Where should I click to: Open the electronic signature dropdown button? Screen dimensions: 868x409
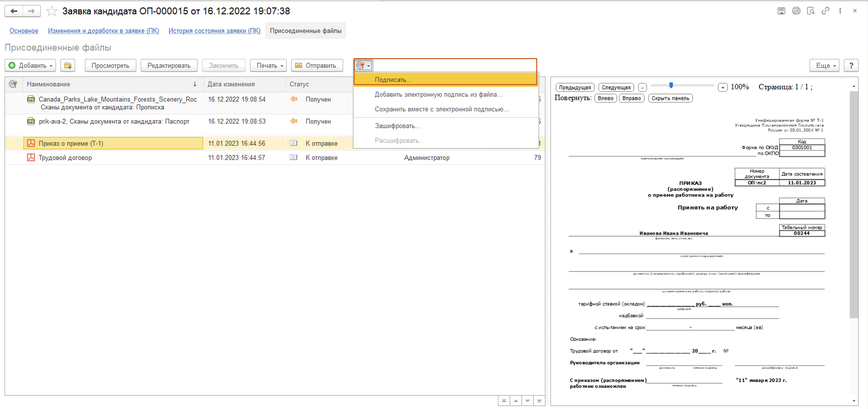point(363,65)
